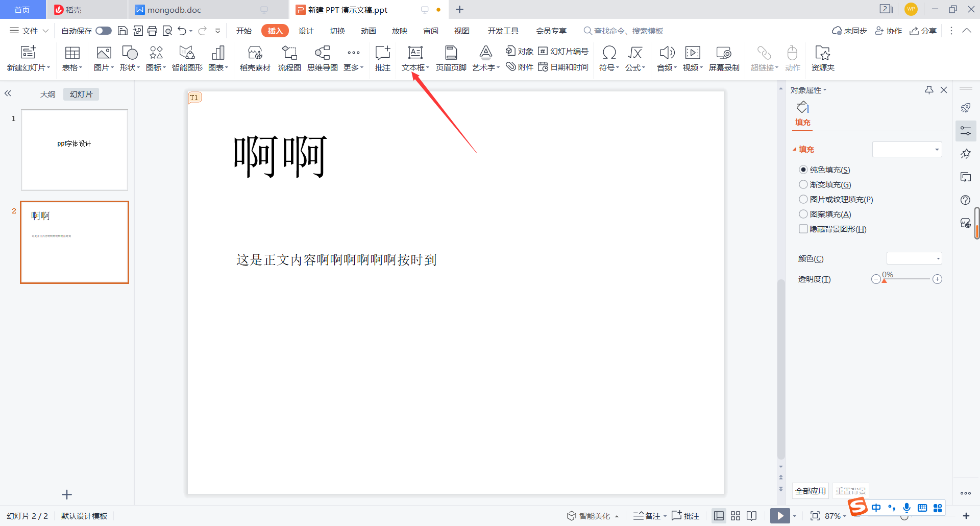Open the 形状 shapes tool
This screenshot has height=526, width=980.
tap(130, 58)
